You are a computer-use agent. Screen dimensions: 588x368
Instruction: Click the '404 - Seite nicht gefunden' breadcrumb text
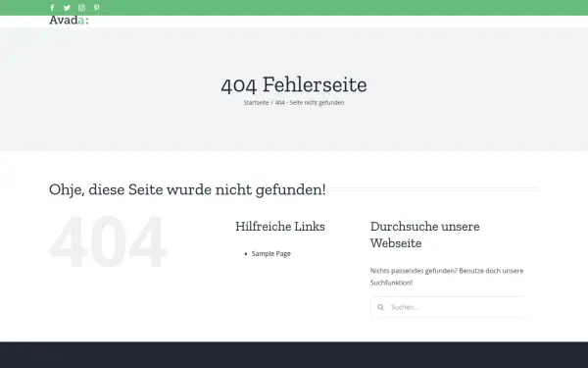310,102
